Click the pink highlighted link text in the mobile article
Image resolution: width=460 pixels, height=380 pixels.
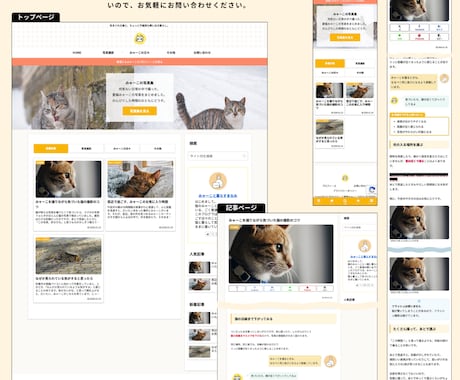click(x=415, y=161)
